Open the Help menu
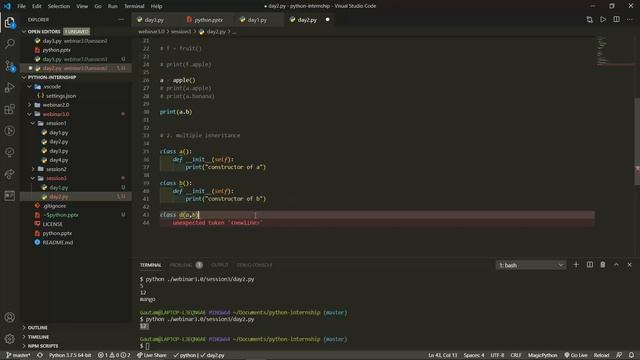Image resolution: width=640 pixels, height=360 pixels. point(156,6)
